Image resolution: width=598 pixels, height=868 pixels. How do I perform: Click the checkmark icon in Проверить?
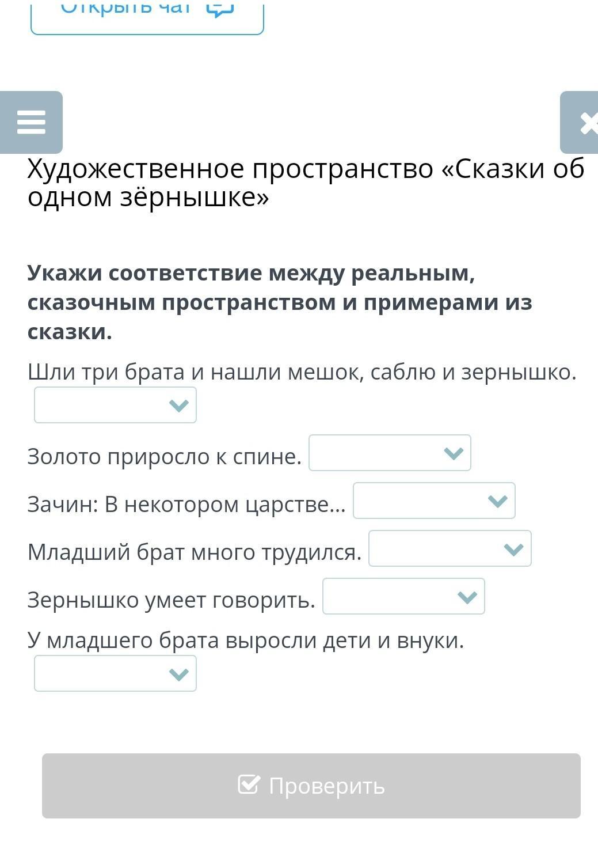point(249,784)
